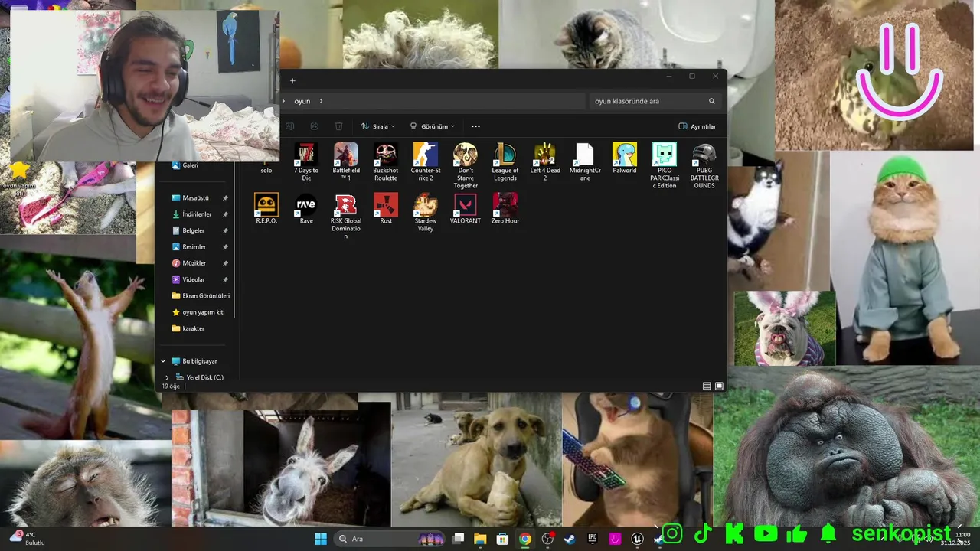
Task: Click the 19 öğe status bar text
Action: pyautogui.click(x=171, y=386)
